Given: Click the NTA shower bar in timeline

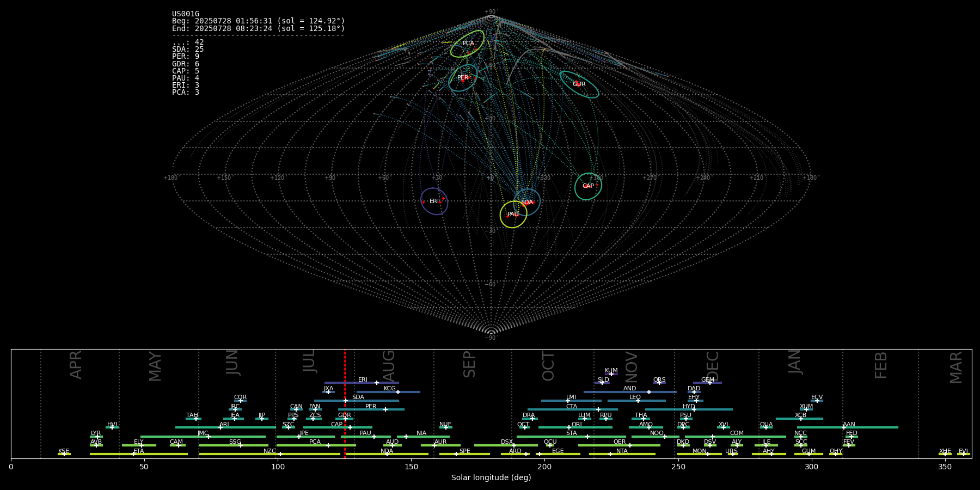Looking at the screenshot, I should (x=622, y=454).
